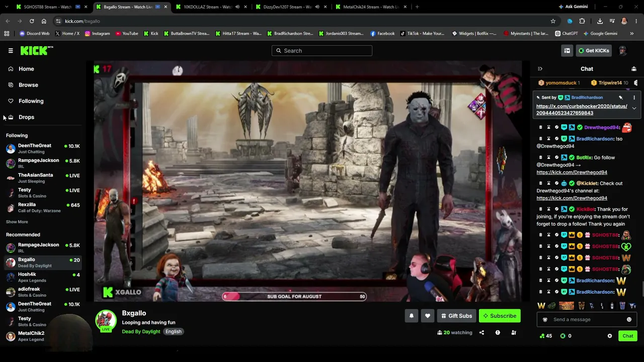The image size is (644, 362).
Task: Mute the 10KDOLLAZ tab audio
Action: [237, 7]
